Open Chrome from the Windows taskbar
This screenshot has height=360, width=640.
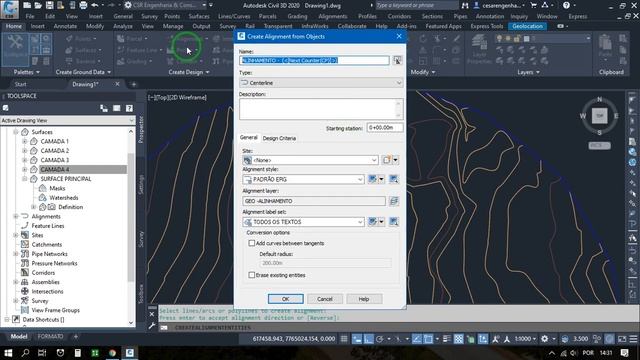pos(112,353)
